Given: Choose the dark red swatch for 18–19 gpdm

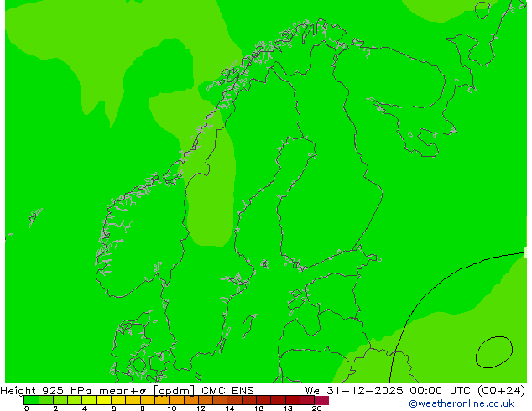Looking at the screenshot, I should point(293,400).
